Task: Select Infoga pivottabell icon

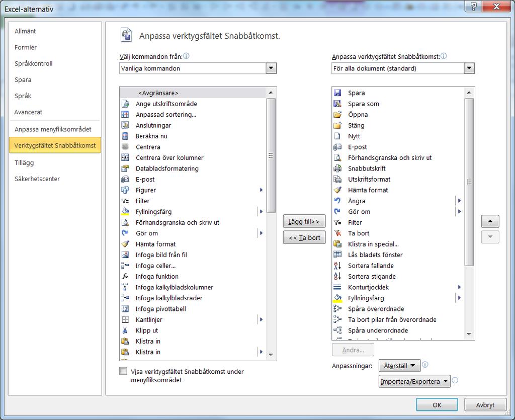Action: pos(125,309)
